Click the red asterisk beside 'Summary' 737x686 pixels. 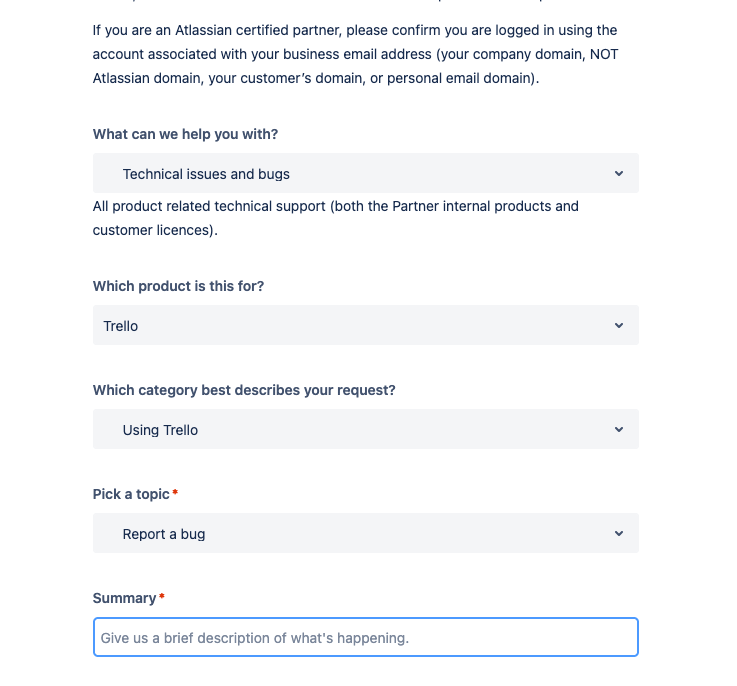(162, 597)
